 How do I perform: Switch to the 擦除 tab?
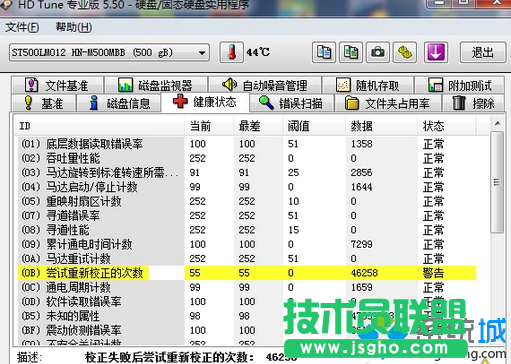coord(474,103)
